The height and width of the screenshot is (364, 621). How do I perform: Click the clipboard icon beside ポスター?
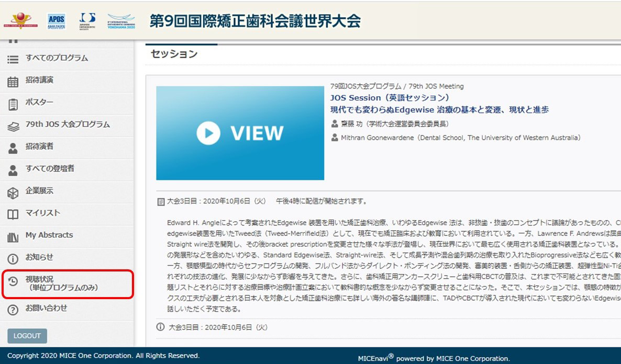13,105
